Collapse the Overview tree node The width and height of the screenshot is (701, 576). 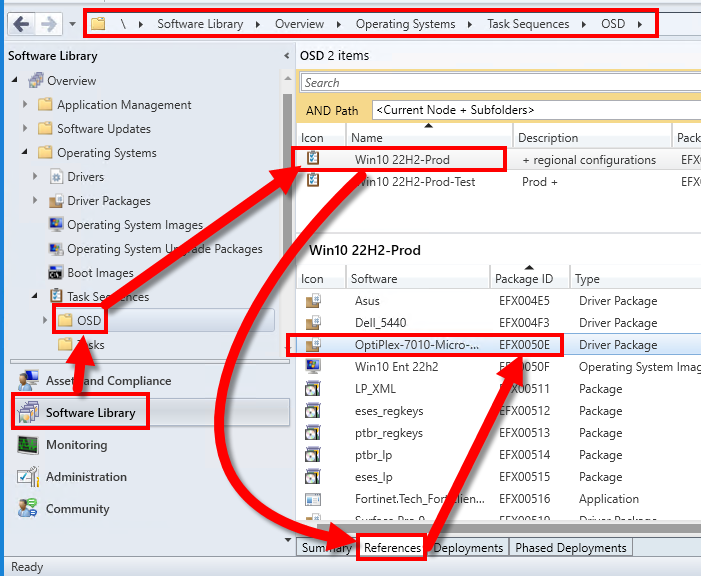[15, 80]
